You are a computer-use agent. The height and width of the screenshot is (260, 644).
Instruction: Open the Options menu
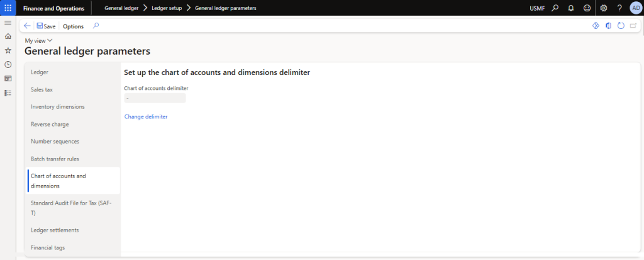[x=73, y=26]
